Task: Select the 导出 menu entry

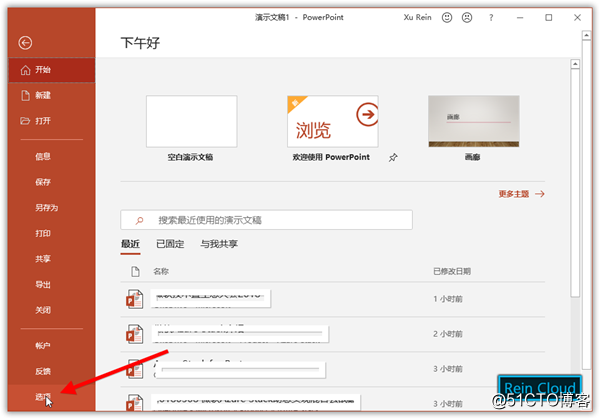Action: [x=51, y=284]
